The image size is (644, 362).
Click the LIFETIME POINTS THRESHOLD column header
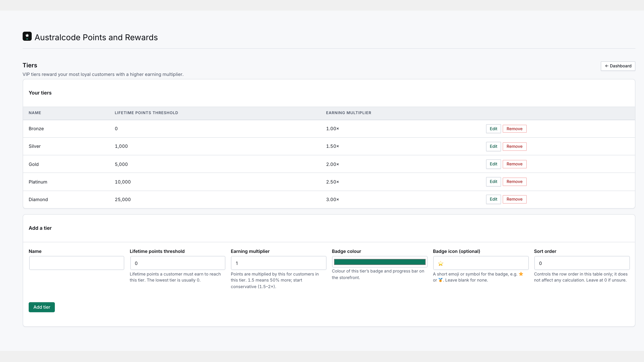pos(146,113)
